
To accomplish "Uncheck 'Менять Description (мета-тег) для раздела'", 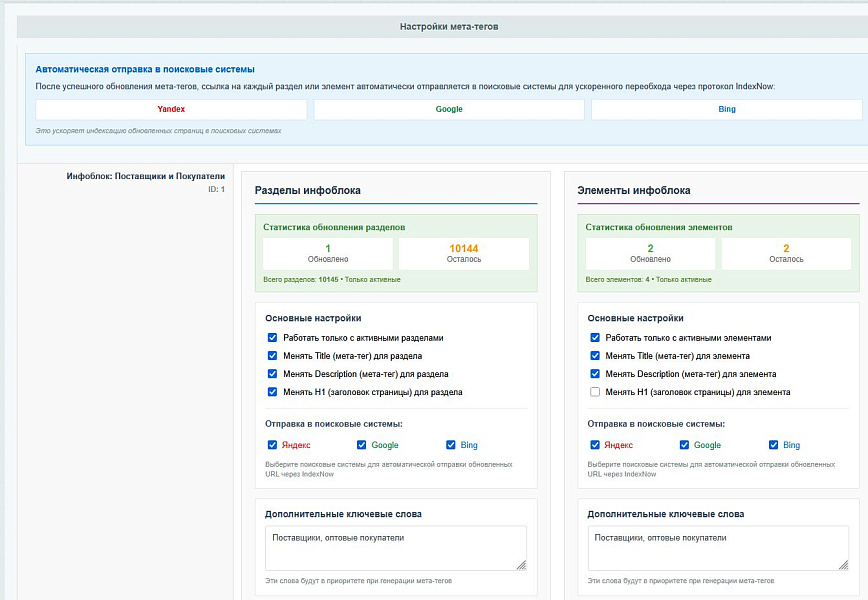I will click(x=272, y=374).
